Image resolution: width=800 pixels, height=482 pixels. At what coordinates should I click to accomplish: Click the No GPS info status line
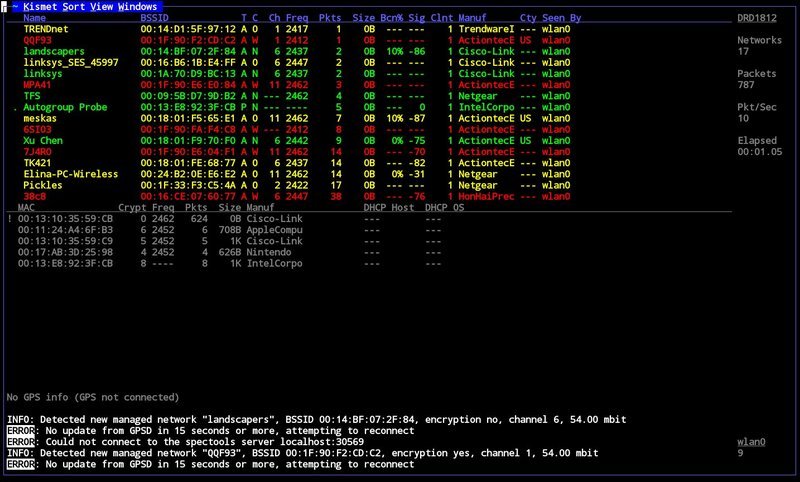(93, 397)
